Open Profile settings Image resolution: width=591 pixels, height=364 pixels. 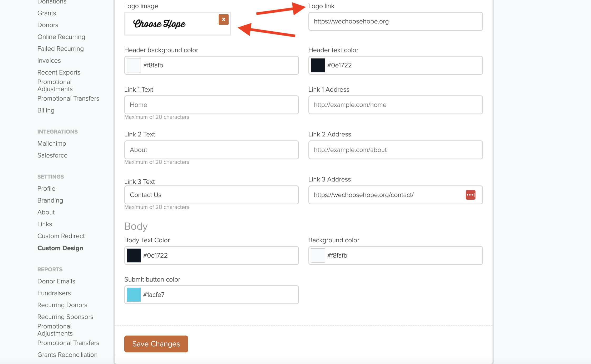[46, 189]
